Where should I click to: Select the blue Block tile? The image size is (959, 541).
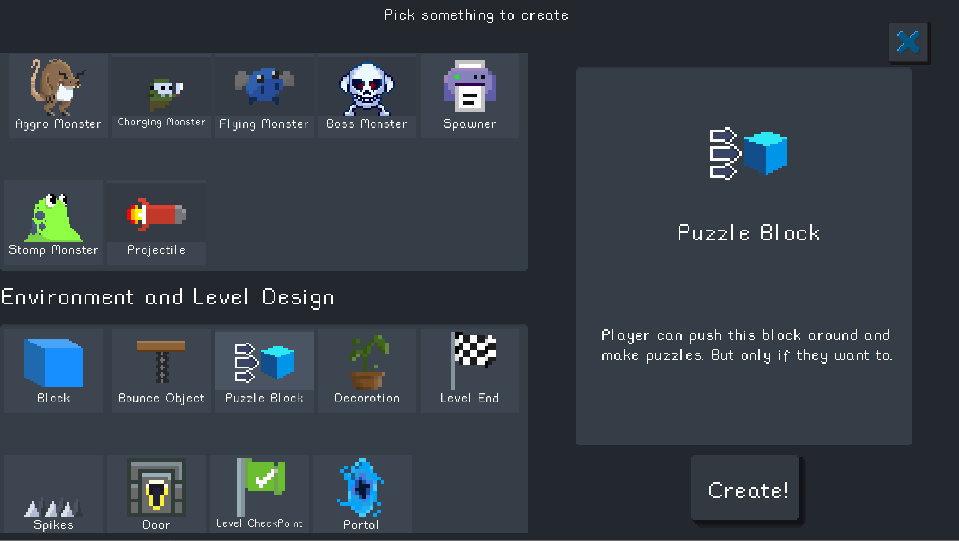[x=53, y=370]
